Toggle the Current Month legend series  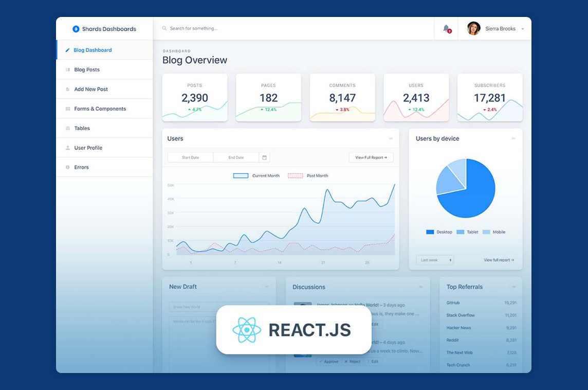256,175
